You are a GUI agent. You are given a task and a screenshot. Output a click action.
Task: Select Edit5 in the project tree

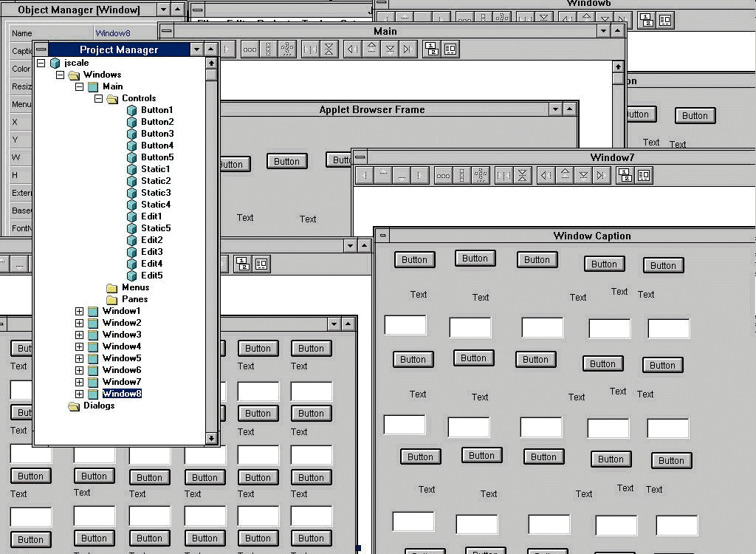point(151,276)
